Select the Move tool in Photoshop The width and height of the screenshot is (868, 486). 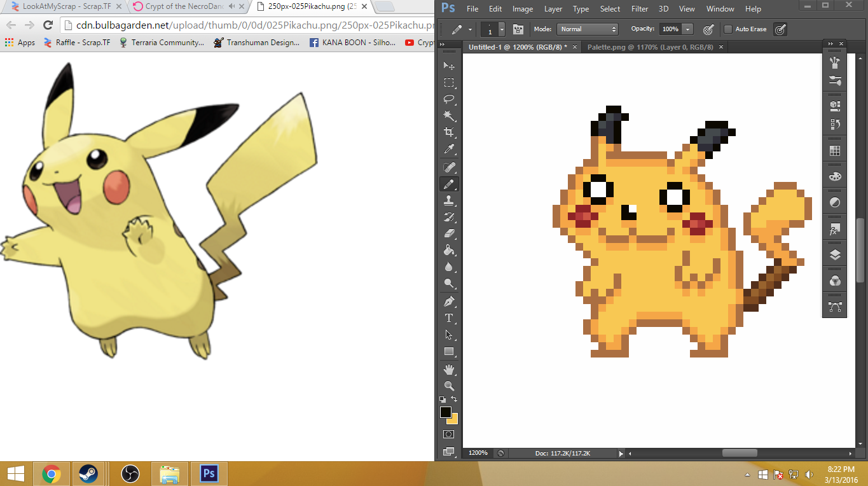[x=449, y=66]
